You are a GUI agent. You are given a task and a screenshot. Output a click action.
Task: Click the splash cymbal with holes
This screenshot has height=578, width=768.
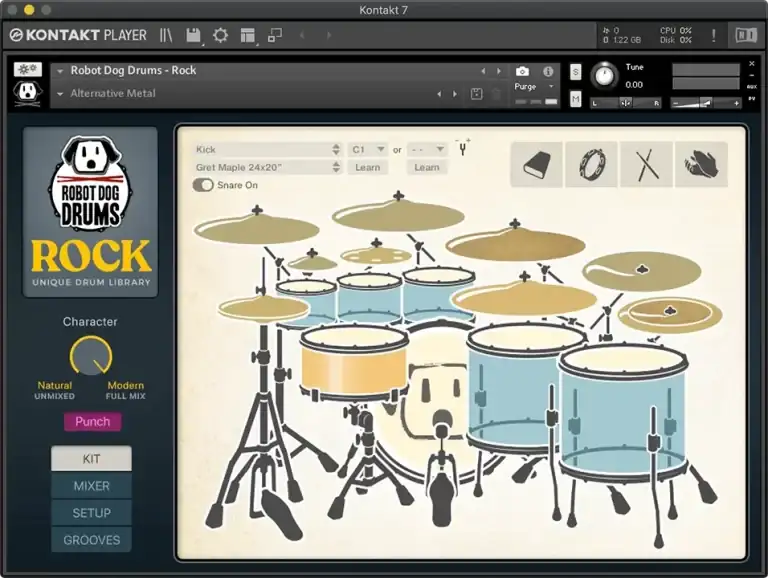coord(376,255)
